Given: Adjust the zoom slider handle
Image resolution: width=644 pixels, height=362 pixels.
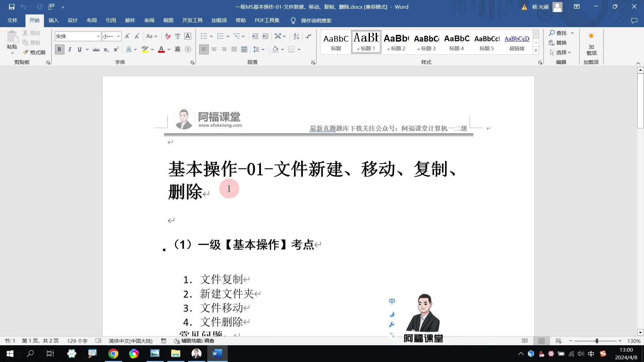Looking at the screenshot, I should pyautogui.click(x=597, y=341).
